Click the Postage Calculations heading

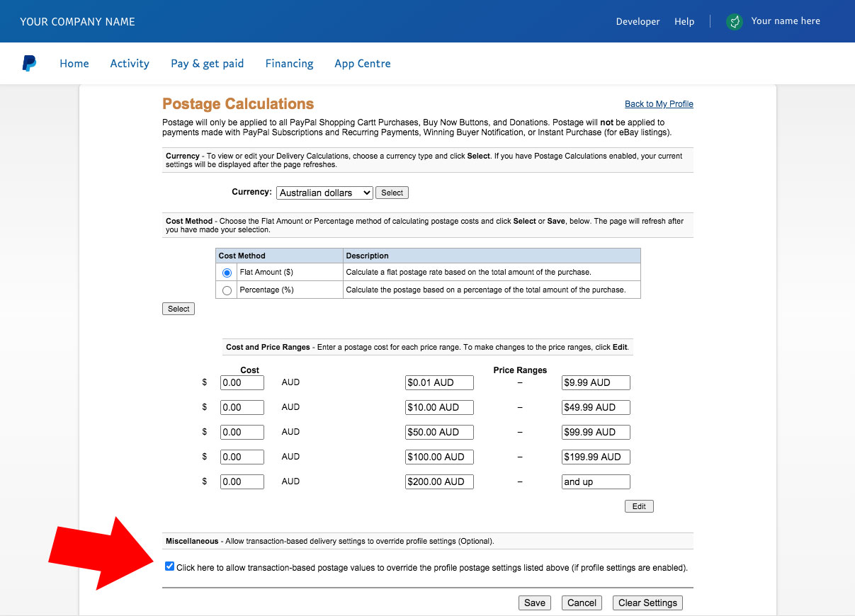coord(238,104)
